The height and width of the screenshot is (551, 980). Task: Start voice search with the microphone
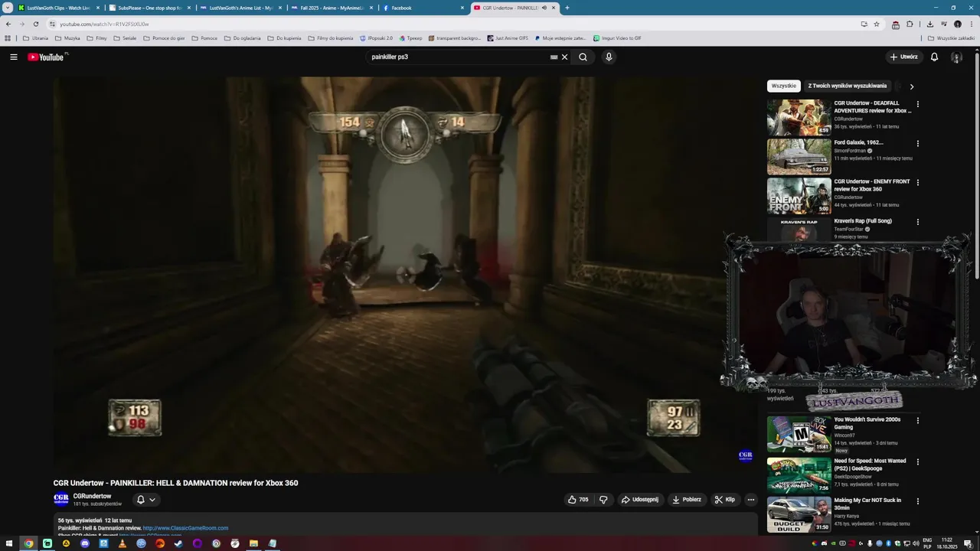coord(609,57)
